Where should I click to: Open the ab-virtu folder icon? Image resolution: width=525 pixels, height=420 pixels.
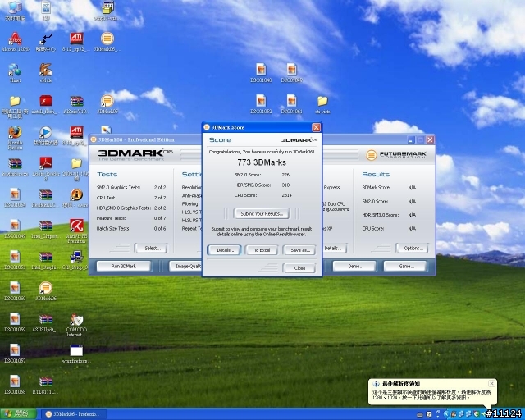coord(322,104)
